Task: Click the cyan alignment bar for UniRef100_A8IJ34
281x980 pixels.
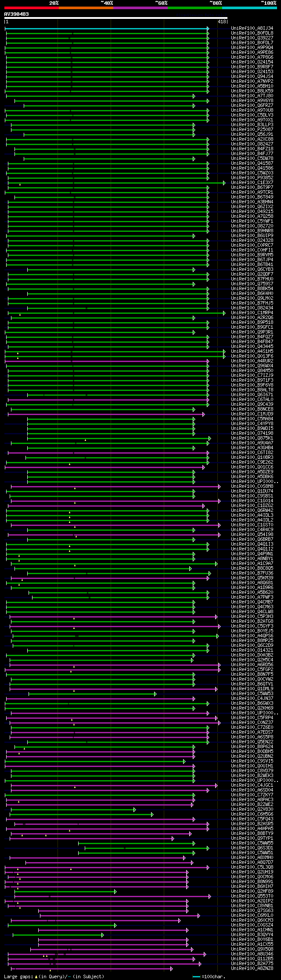Action: [107, 28]
